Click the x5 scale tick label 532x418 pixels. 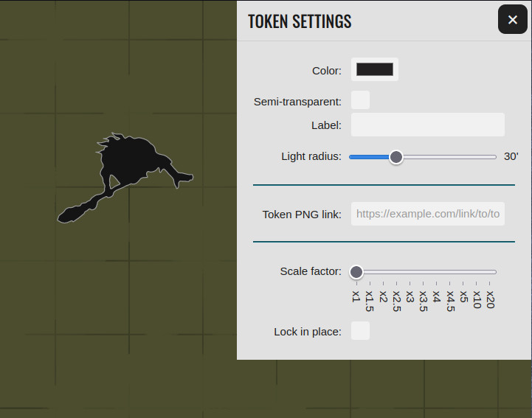click(x=463, y=296)
